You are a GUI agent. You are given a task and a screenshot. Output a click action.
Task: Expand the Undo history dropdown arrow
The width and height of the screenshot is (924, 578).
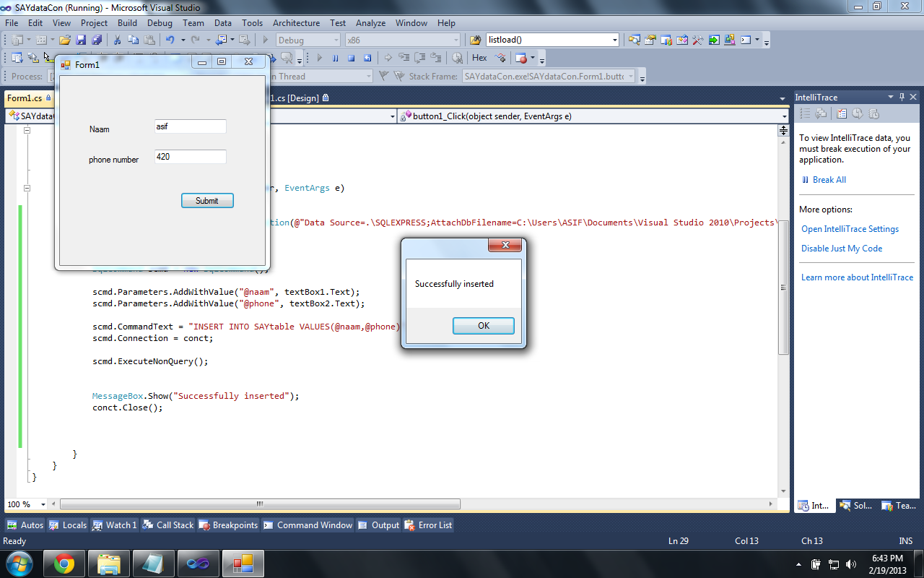click(x=183, y=40)
